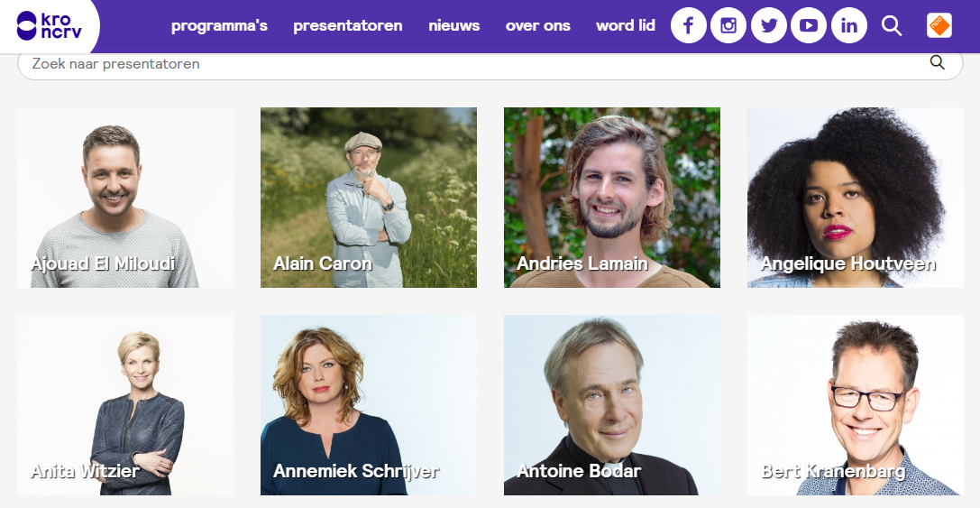
Task: Open the KRO-NCRV YouTube channel
Action: (809, 25)
